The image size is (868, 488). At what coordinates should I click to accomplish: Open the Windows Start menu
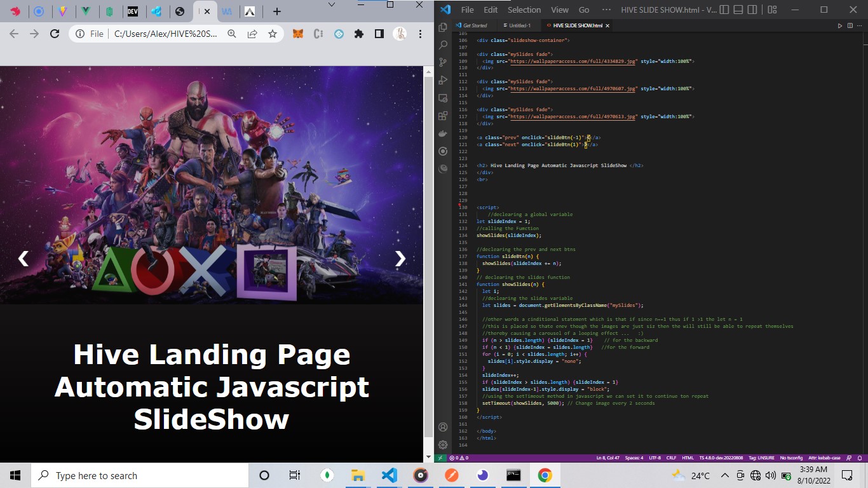[15, 475]
